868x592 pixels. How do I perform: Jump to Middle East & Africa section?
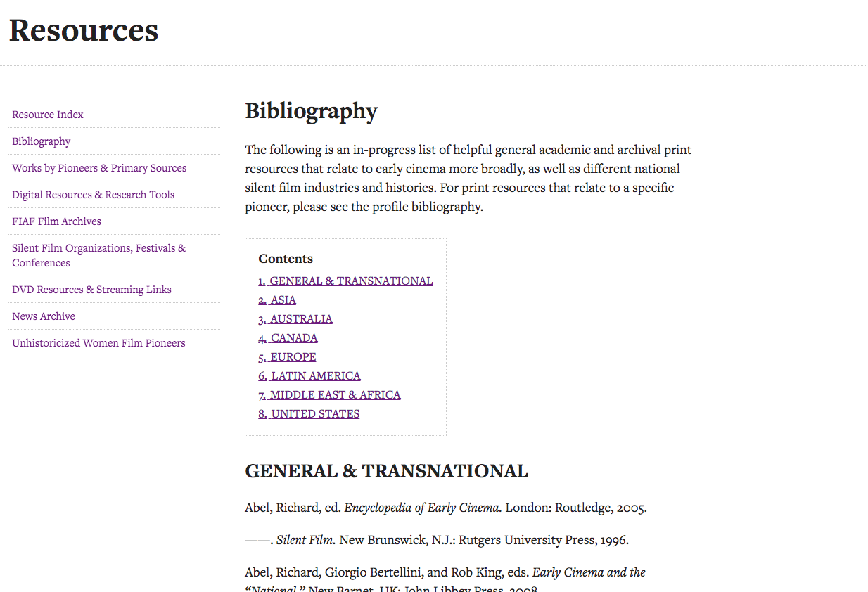pos(329,395)
